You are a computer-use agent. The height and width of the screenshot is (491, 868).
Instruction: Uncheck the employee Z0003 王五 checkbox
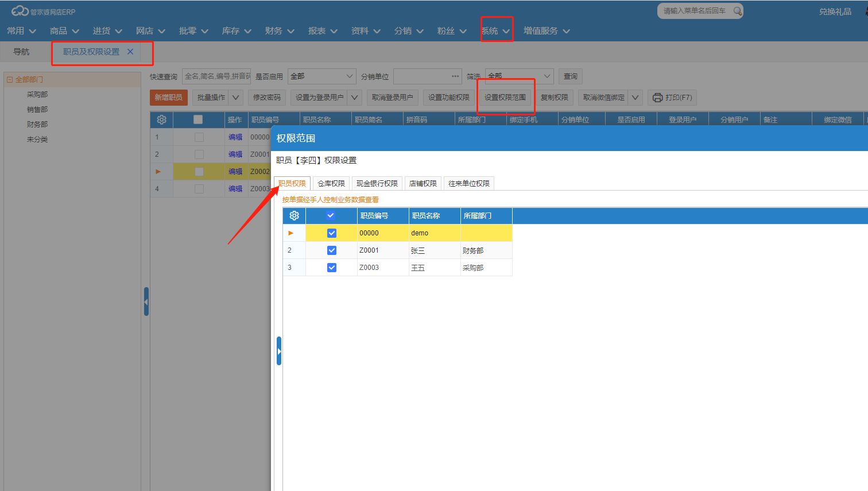(331, 268)
